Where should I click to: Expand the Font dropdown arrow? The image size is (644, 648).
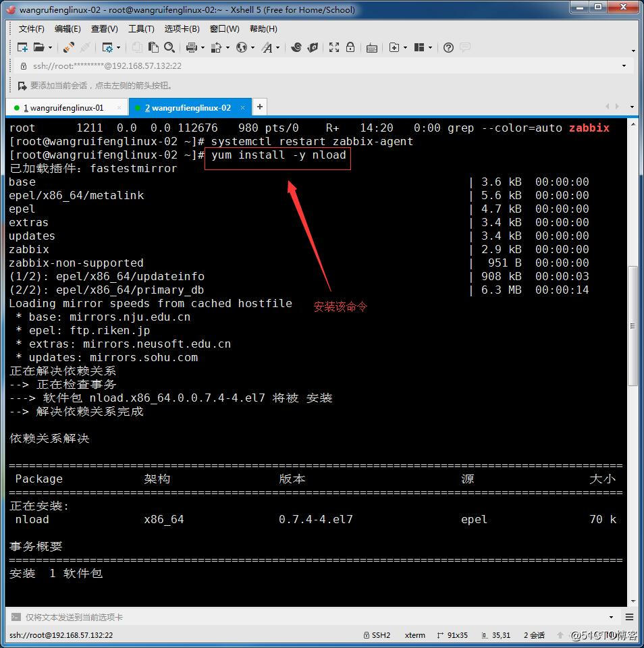(277, 48)
